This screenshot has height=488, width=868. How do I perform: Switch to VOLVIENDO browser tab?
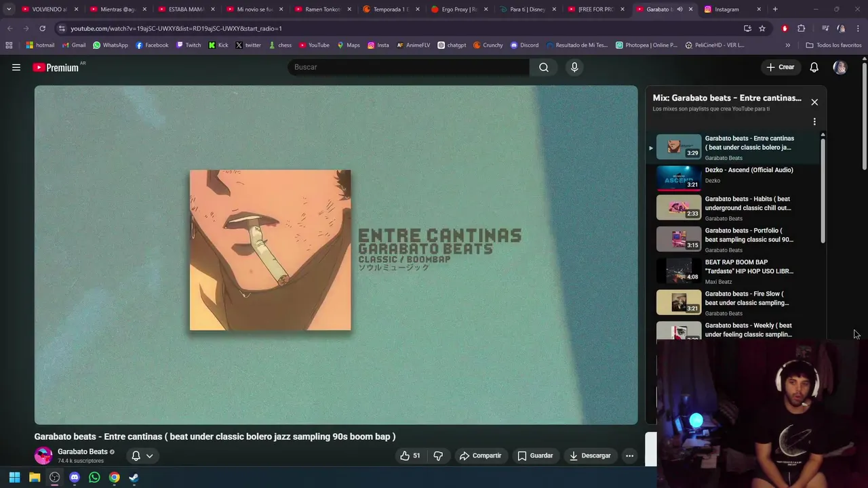coord(50,9)
